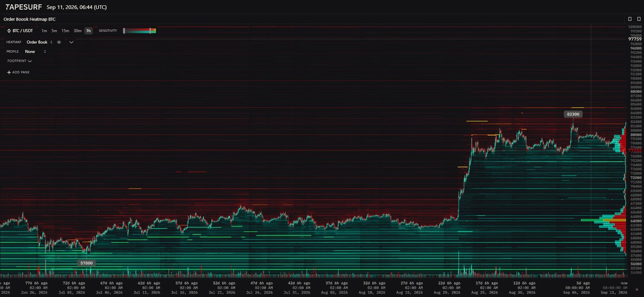Click the Sep 11, 2026, 06:44 (UTC) timestamp
644x297 pixels.
pos(76,7)
